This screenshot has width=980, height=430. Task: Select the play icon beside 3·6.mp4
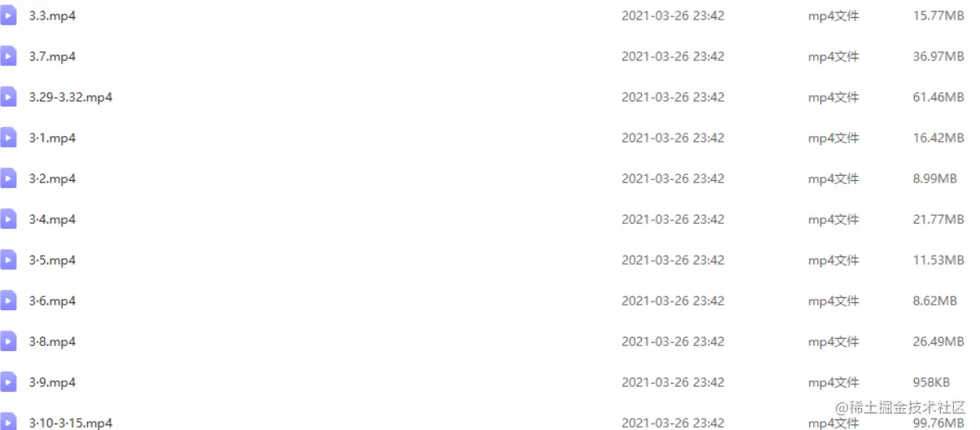click(x=8, y=301)
